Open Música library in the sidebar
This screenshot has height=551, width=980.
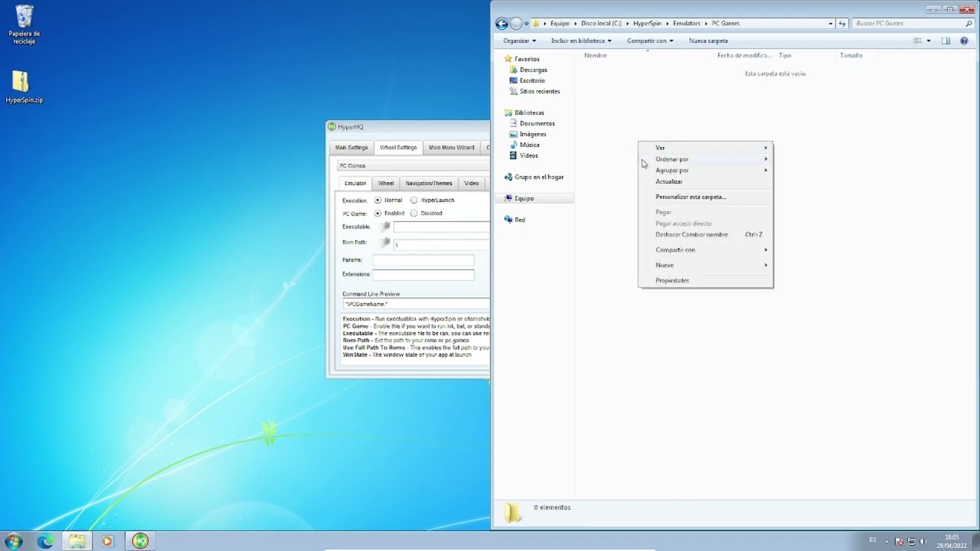point(529,145)
